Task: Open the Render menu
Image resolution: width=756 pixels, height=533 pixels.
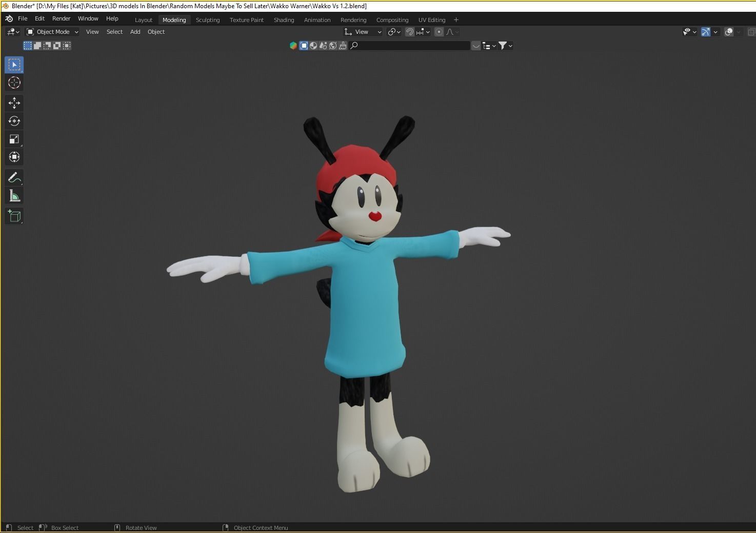Action: click(61, 18)
